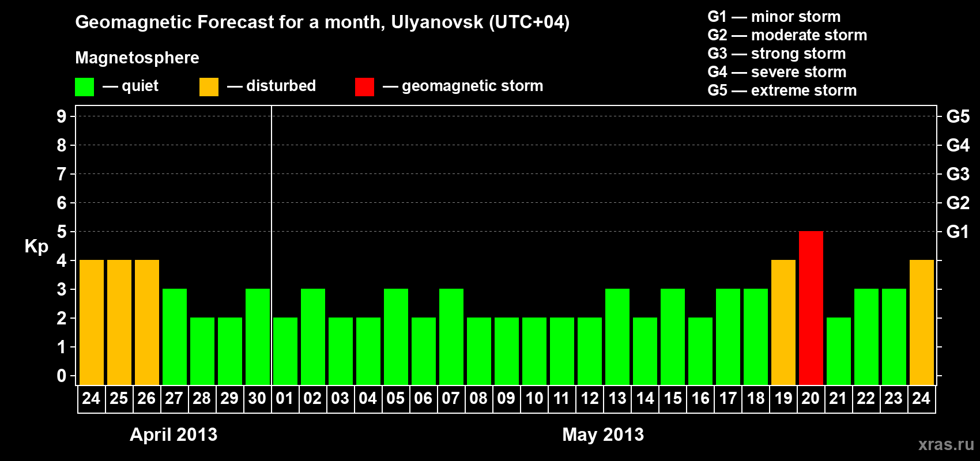Select the green bar for May 21
This screenshot has width=980, height=461.
point(839,351)
